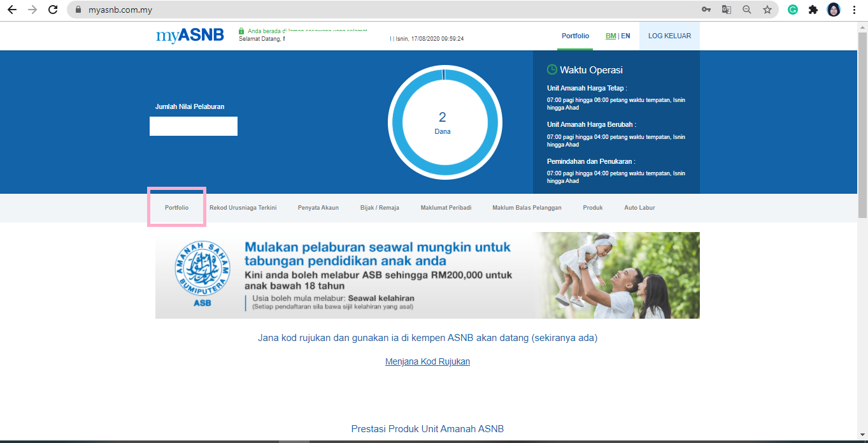Open Maklum Balas Pelanggan tab
The width and height of the screenshot is (868, 443).
[527, 208]
